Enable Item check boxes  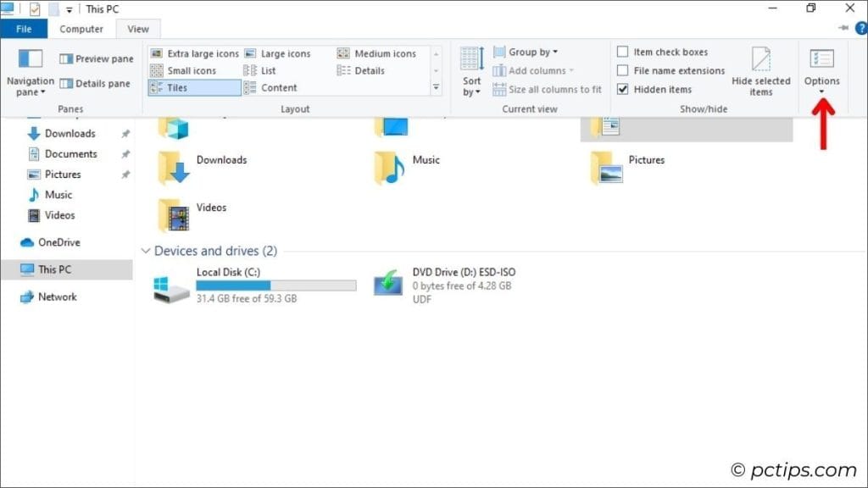[x=625, y=52]
